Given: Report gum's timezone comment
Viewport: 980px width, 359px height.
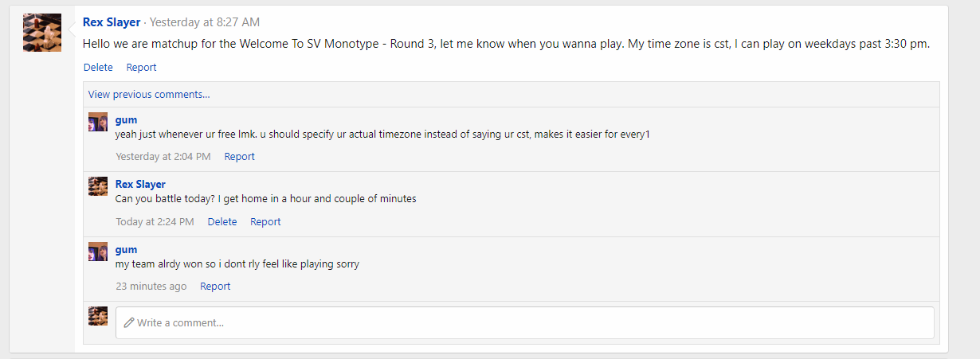Looking at the screenshot, I should pos(239,157).
